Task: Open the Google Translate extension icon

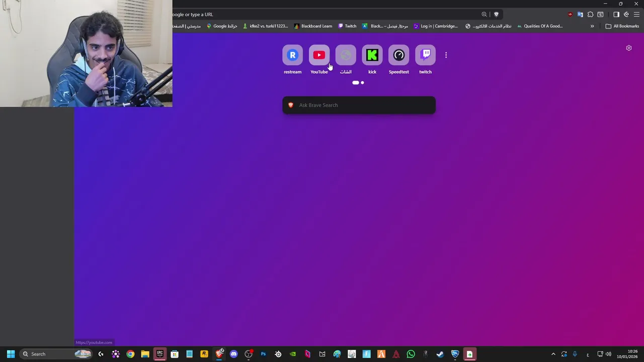Action: (580, 14)
